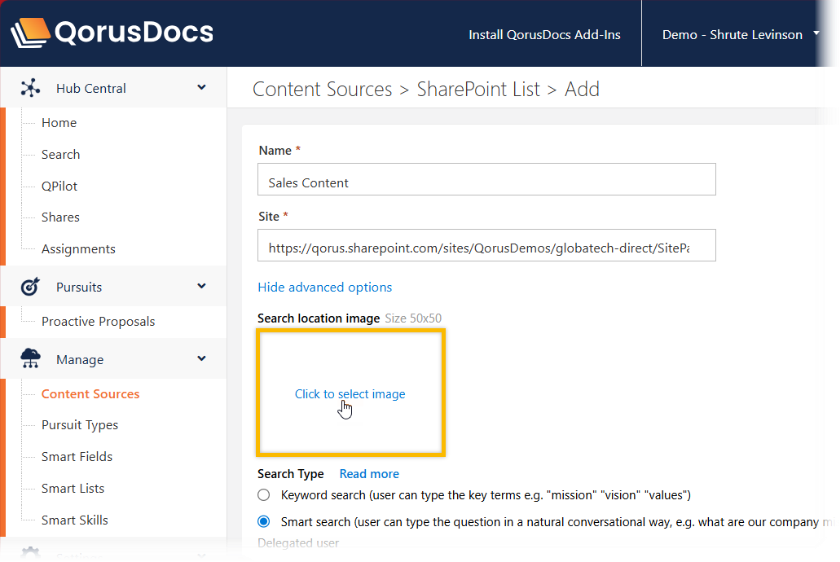Open the Read more link
The width and height of the screenshot is (840, 562).
tap(369, 474)
